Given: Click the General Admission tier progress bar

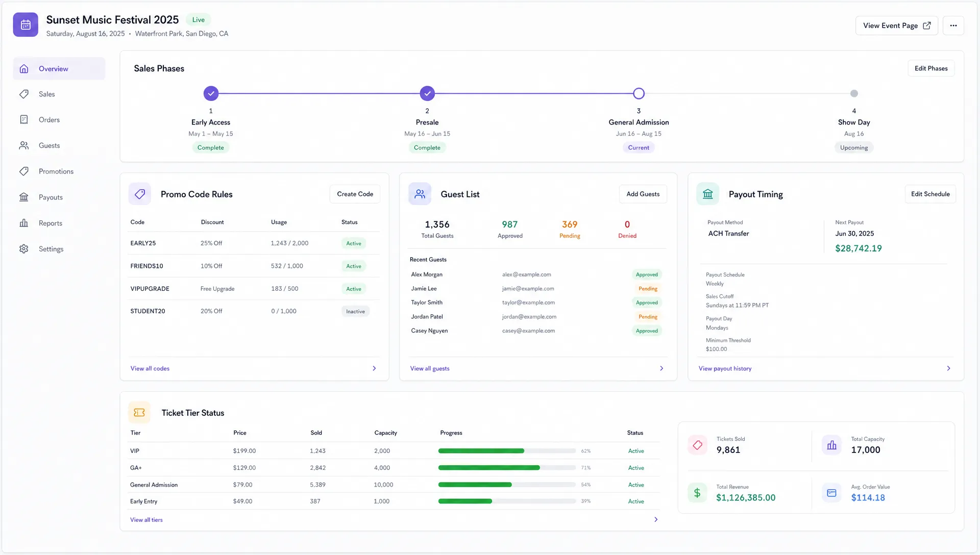Looking at the screenshot, I should (507, 485).
